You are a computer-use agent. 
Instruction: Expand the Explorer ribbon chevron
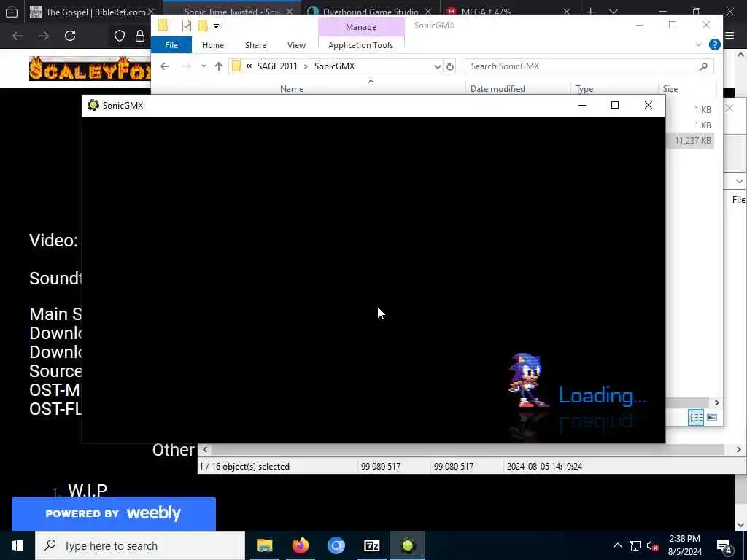tap(698, 44)
